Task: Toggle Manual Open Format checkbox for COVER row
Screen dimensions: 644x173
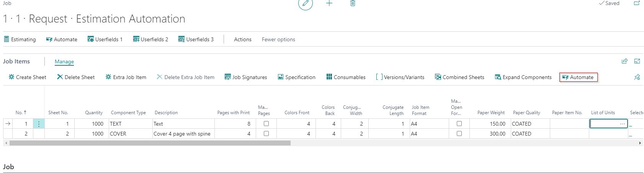Action: click(459, 134)
